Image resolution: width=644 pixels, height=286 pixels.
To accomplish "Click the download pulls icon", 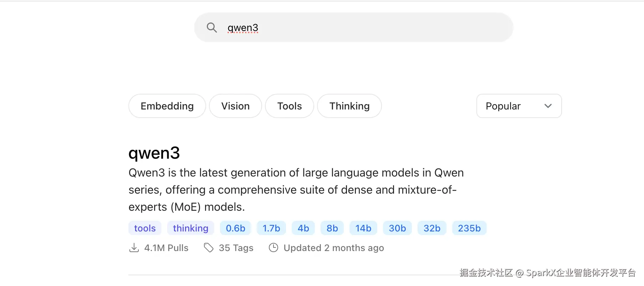I will (134, 248).
